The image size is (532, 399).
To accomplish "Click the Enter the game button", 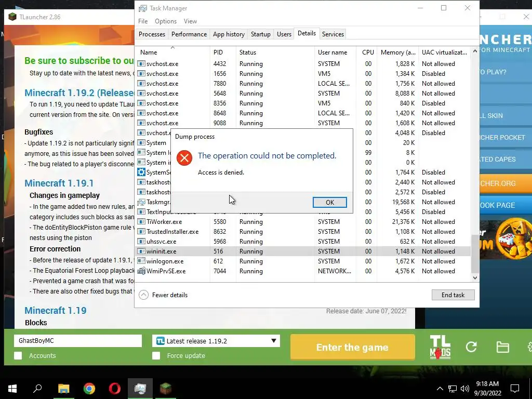I will (x=353, y=347).
